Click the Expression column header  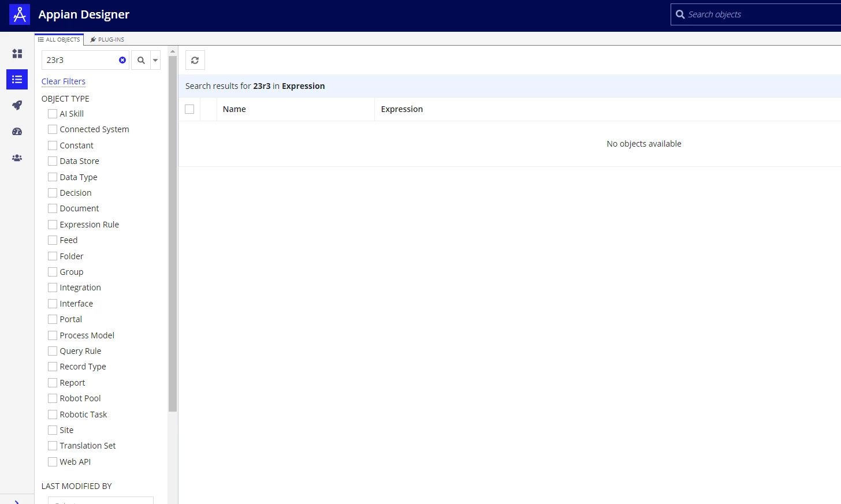(402, 109)
